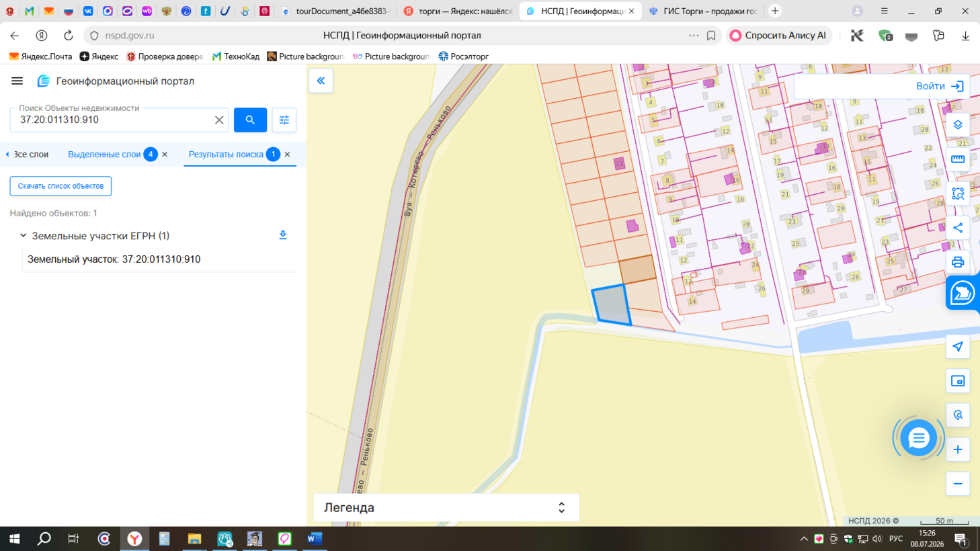Collapse the side panel with double chevron
The width and height of the screenshot is (980, 551).
point(321,81)
